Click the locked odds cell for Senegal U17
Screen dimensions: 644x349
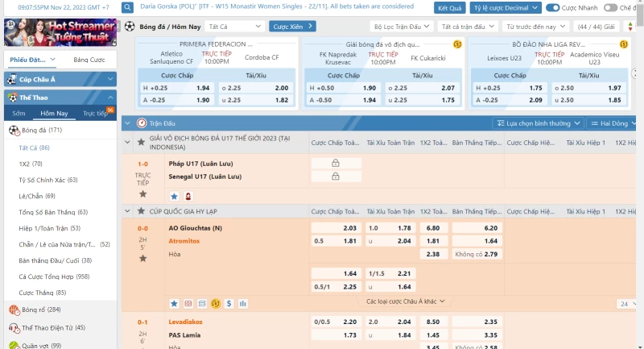tap(336, 177)
